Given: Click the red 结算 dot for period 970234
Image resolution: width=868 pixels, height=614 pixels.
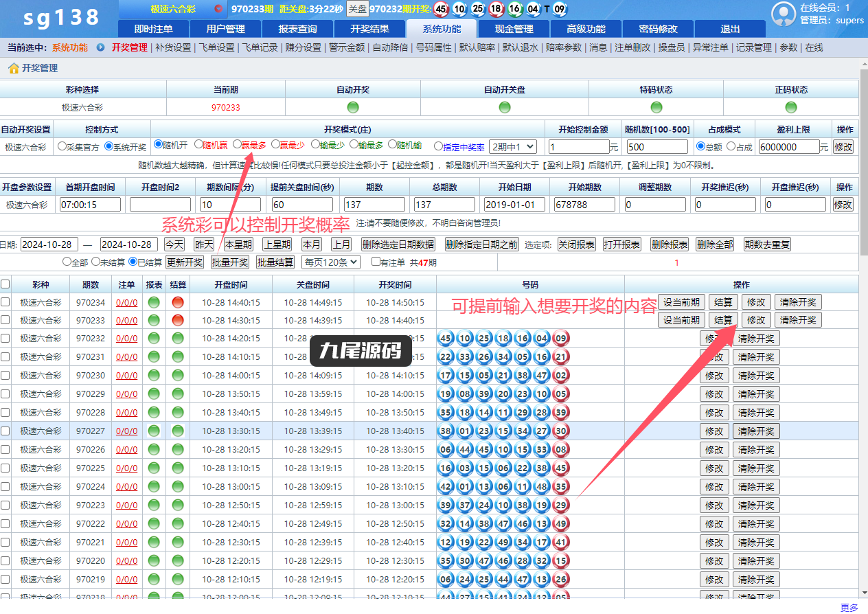Looking at the screenshot, I should pos(178,302).
